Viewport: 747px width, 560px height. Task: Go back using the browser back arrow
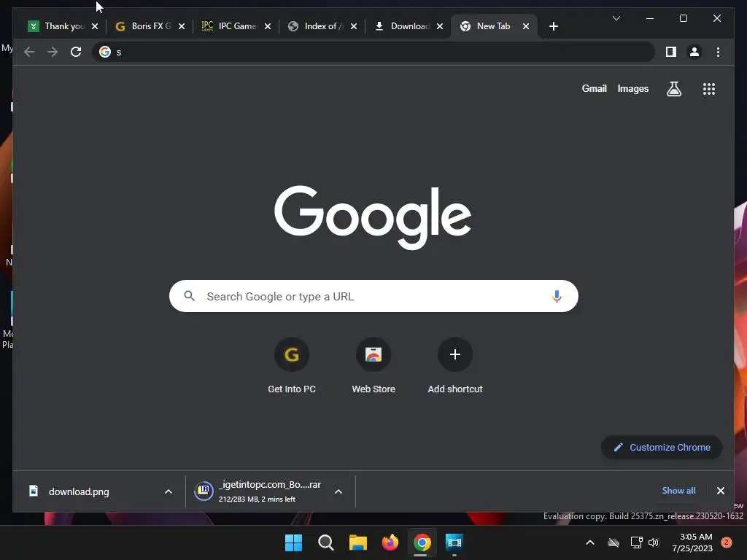[x=29, y=52]
